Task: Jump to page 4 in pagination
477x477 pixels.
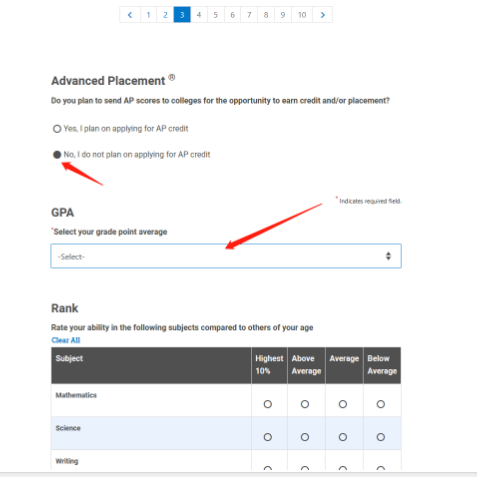Action: pyautogui.click(x=199, y=15)
